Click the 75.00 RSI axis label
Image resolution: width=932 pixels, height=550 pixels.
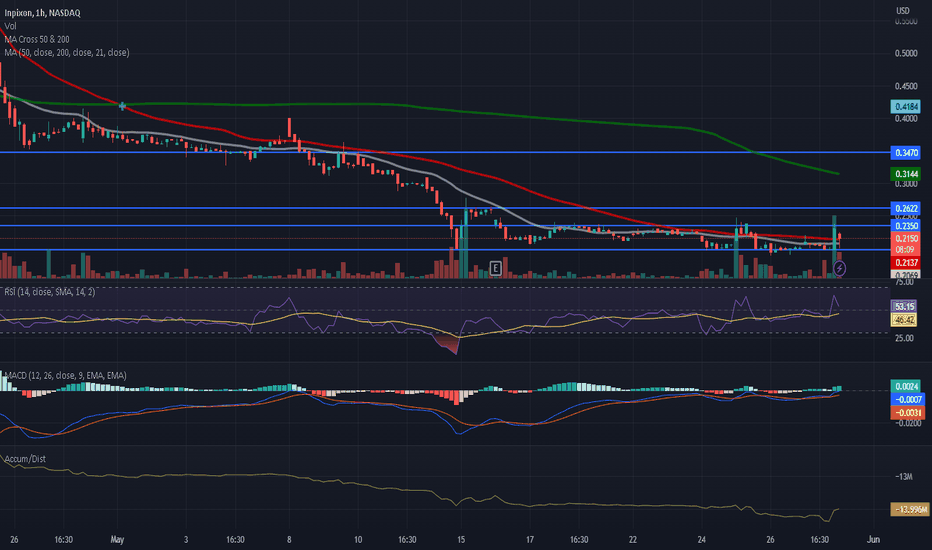(x=904, y=282)
